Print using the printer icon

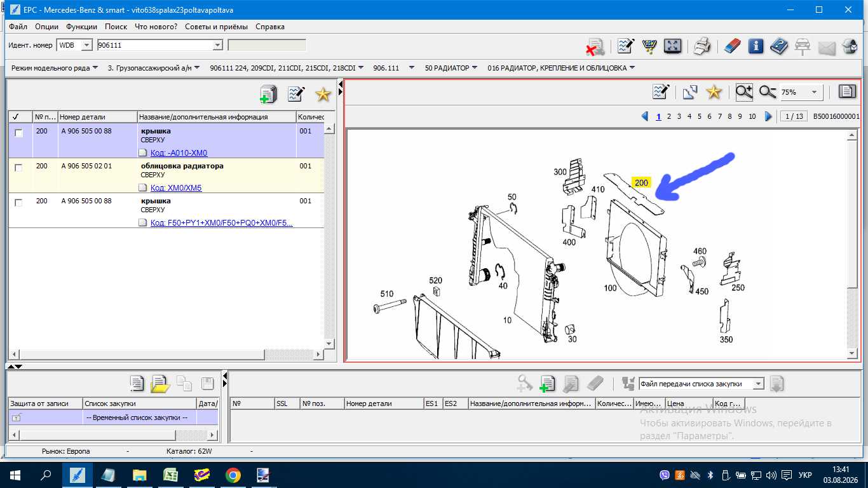tap(702, 46)
